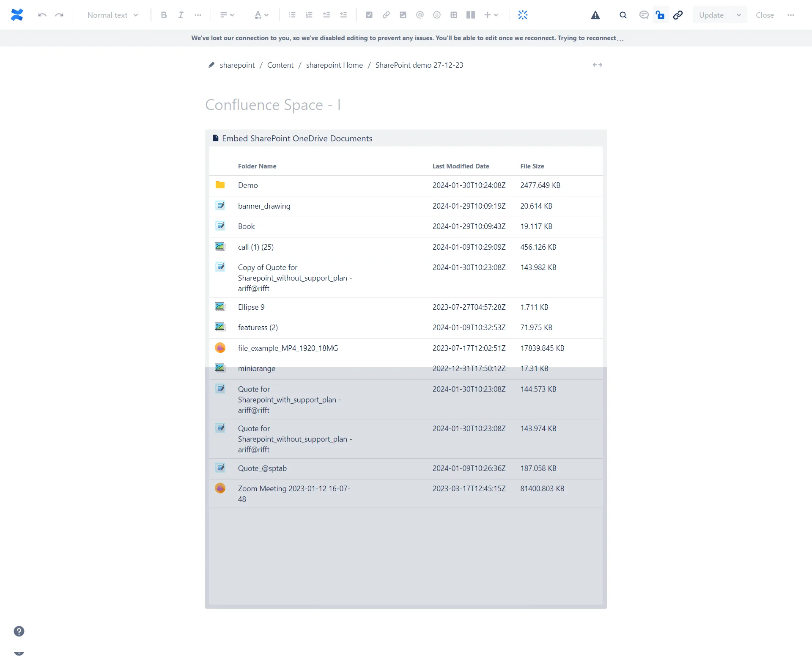The image size is (812, 672).
Task: Toggle bold formatting
Action: pos(164,15)
